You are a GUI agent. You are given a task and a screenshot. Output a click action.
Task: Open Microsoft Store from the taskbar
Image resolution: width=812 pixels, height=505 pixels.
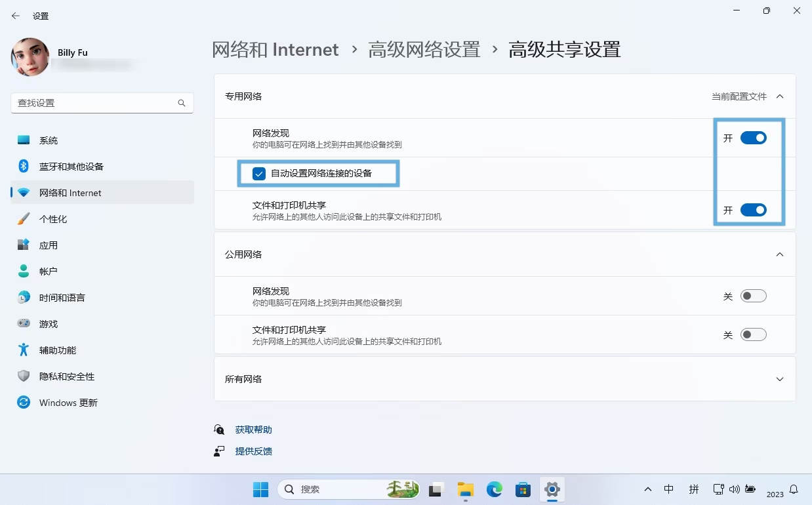[523, 489]
